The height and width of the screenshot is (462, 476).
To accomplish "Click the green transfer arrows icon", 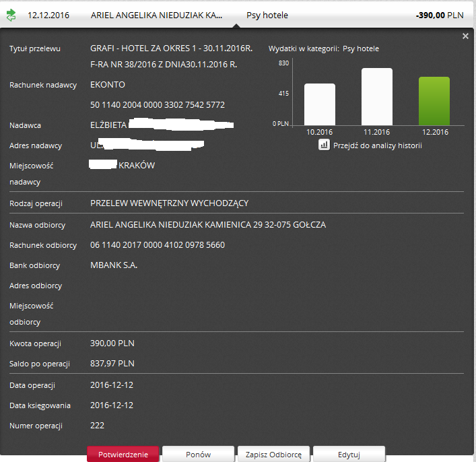I will tap(11, 14).
